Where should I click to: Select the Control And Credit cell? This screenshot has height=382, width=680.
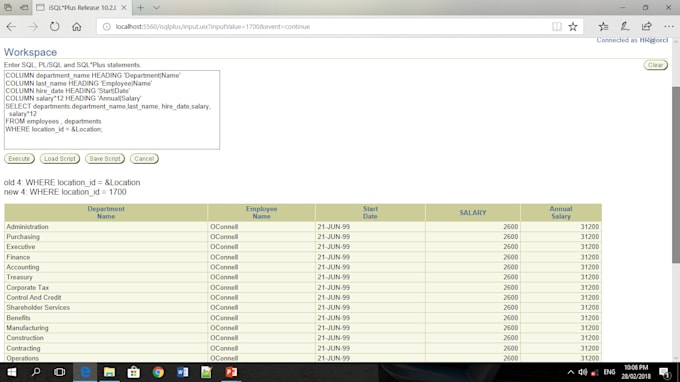coord(106,297)
